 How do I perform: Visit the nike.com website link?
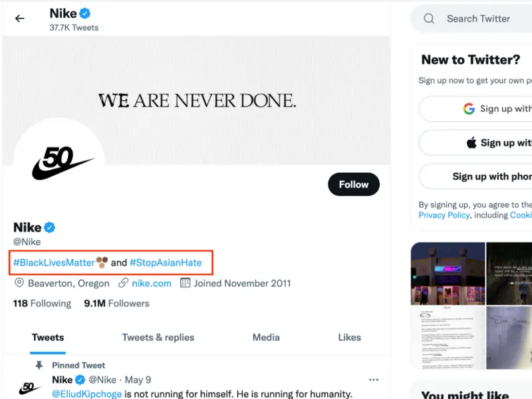click(151, 283)
